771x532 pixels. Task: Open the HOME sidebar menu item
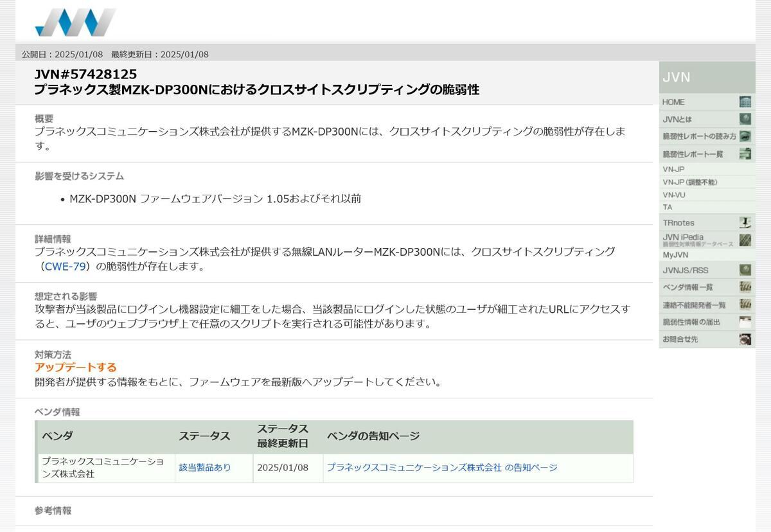(x=707, y=102)
